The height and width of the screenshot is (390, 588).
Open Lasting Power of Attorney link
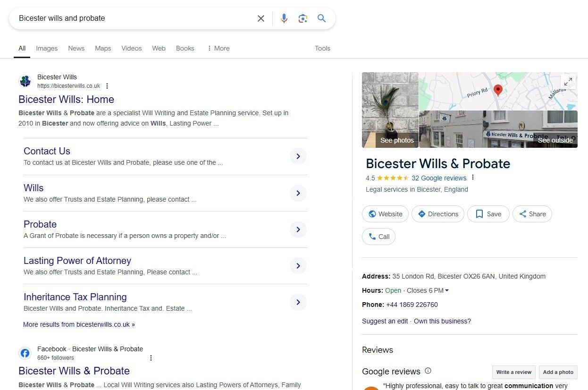[77, 261]
